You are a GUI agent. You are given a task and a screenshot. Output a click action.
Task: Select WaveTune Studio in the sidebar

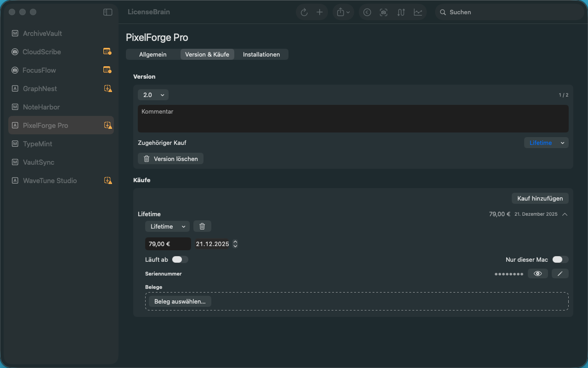(x=61, y=181)
